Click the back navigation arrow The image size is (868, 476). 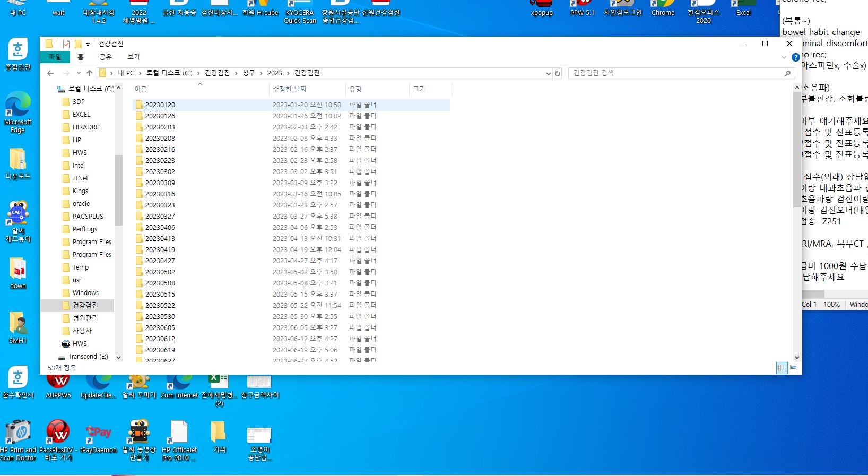[50, 73]
